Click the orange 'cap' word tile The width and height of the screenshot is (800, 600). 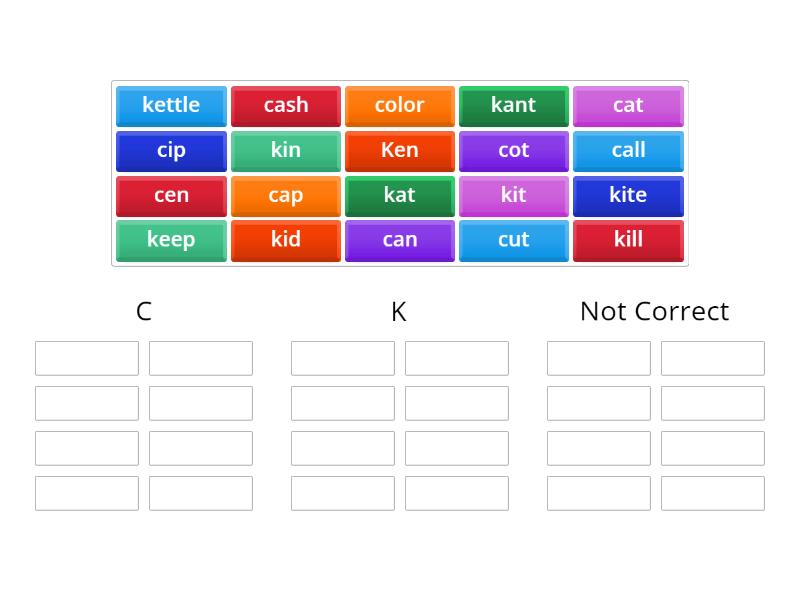(x=286, y=195)
